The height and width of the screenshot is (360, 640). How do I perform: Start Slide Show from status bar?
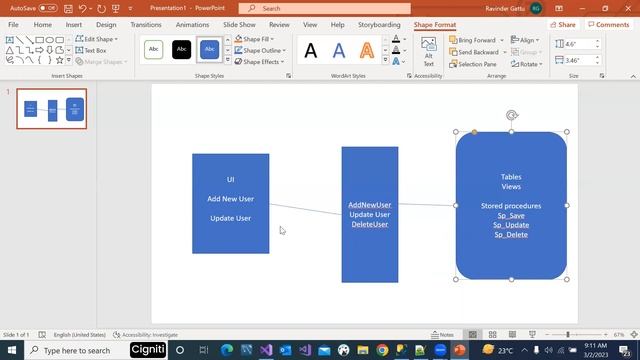(532, 335)
